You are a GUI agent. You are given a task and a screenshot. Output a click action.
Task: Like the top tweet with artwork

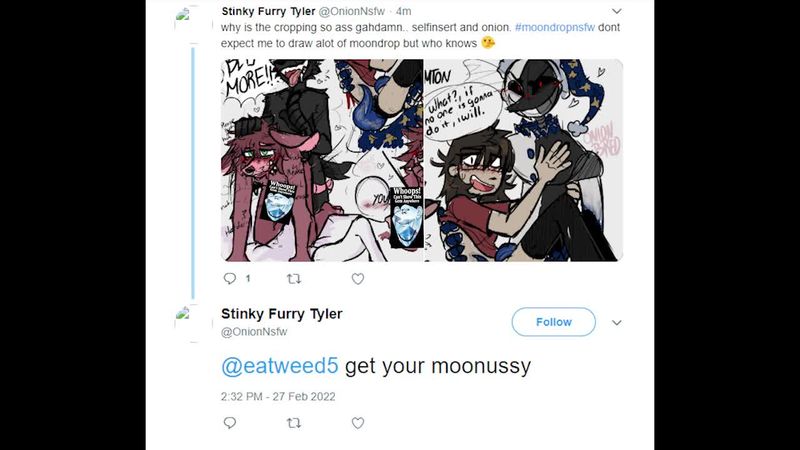click(358, 279)
